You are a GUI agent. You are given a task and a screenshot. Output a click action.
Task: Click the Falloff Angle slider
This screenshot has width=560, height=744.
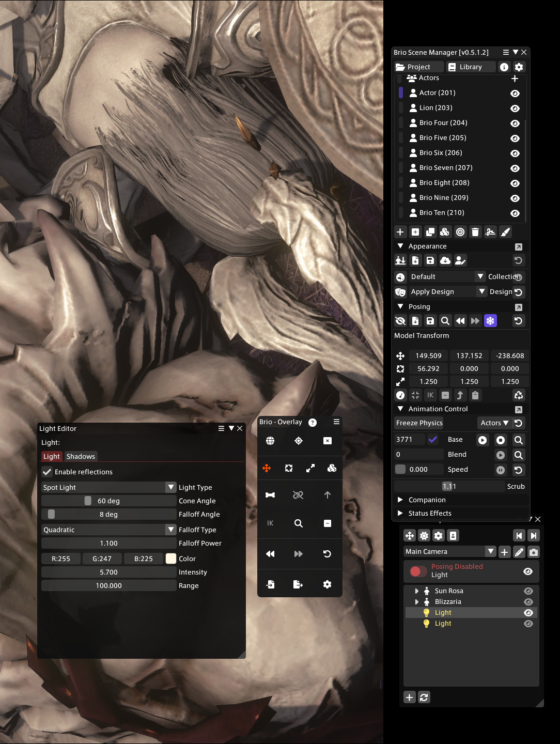pos(109,514)
